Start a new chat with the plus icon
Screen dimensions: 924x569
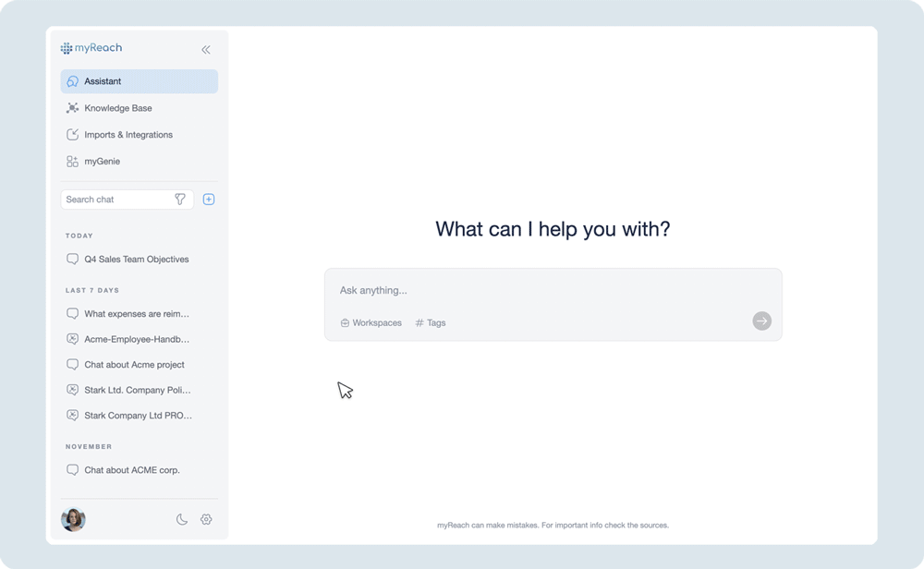pos(208,199)
